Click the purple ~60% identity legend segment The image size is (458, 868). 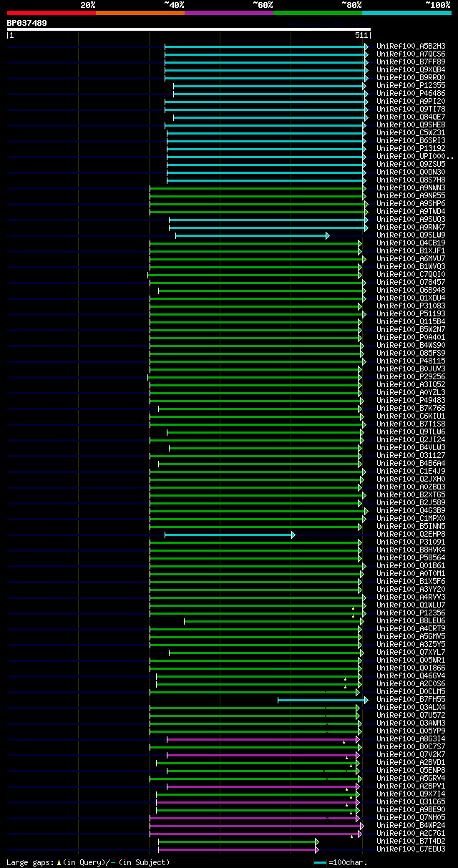coord(229,13)
